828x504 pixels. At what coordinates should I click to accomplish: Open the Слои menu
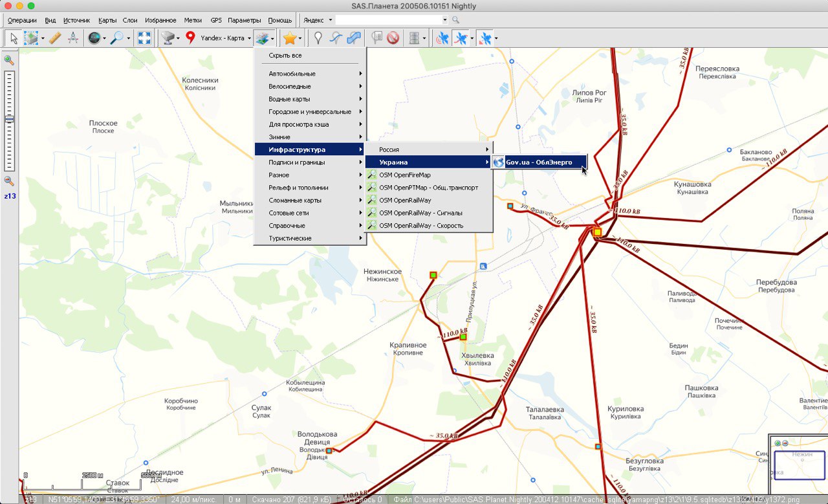click(129, 20)
